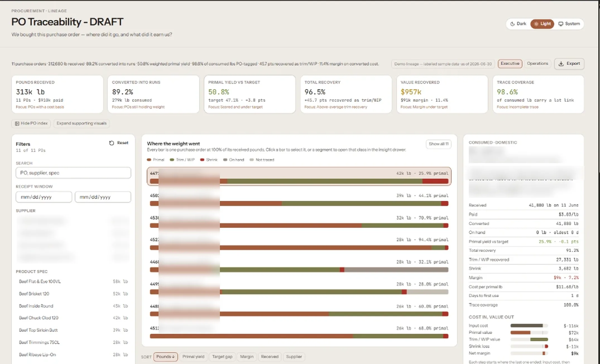Sort bars by Target gap
The height and width of the screenshot is (364, 600).
click(x=222, y=357)
